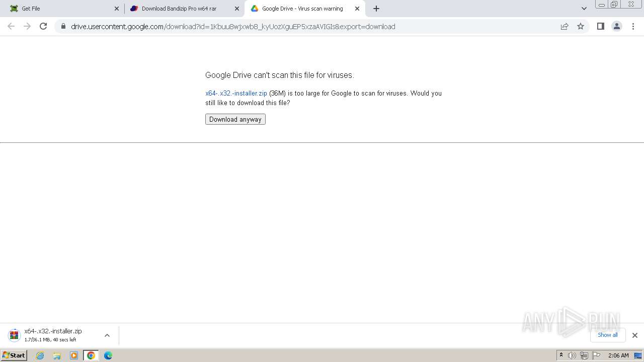The image size is (644, 362).
Task: Show hidden system tray icons
Action: pyautogui.click(x=561, y=355)
